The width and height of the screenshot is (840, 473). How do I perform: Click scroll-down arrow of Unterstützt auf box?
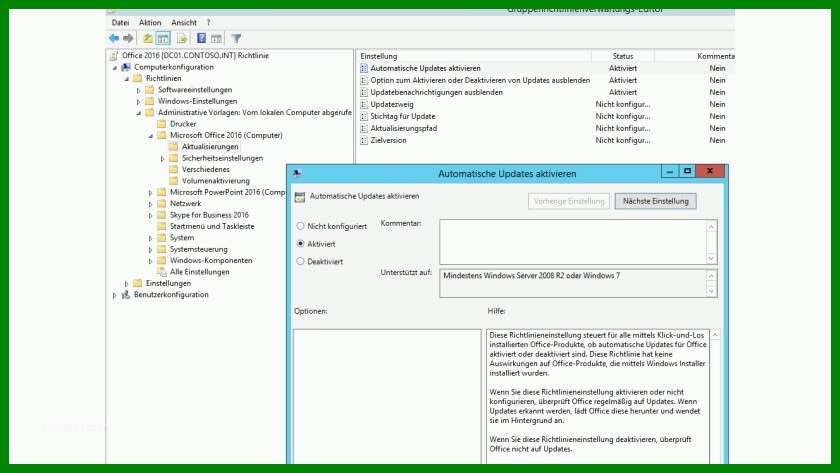pos(711,291)
